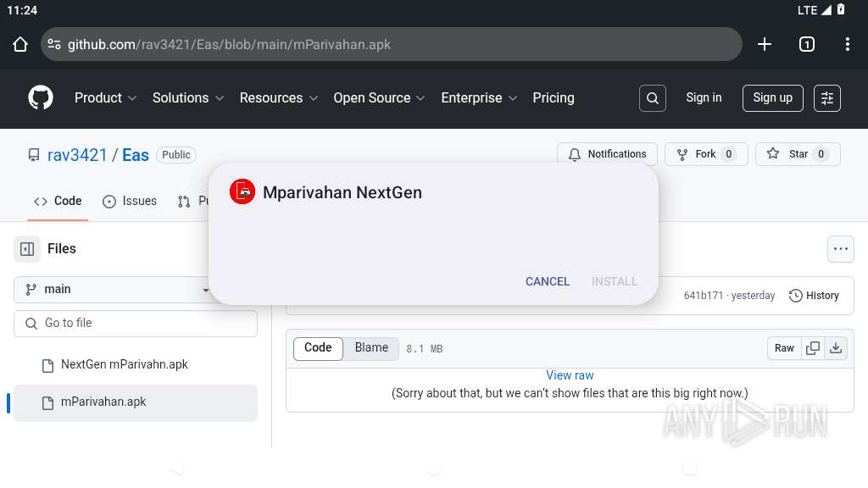Open rav3421 user profile link
This screenshot has width=868, height=488.
pyautogui.click(x=77, y=155)
